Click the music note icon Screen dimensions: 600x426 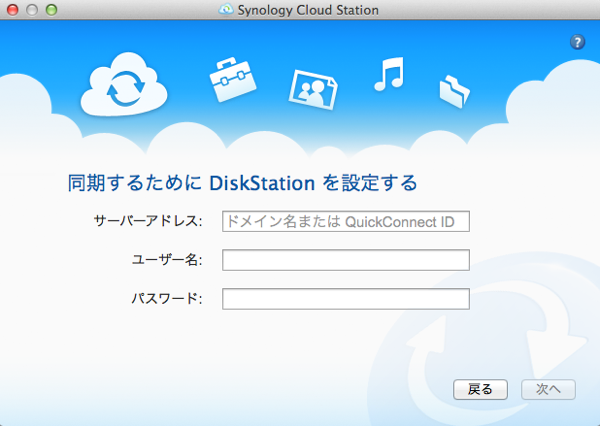pyautogui.click(x=389, y=74)
